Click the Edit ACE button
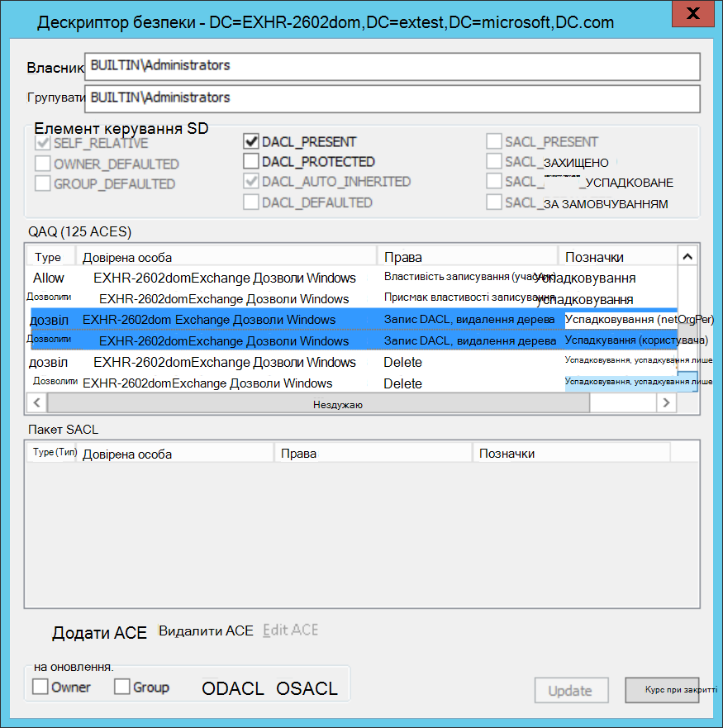 pyautogui.click(x=291, y=630)
